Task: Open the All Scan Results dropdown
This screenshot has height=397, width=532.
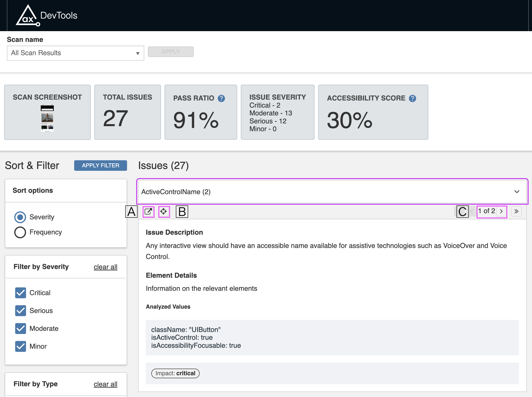Action: (x=76, y=53)
